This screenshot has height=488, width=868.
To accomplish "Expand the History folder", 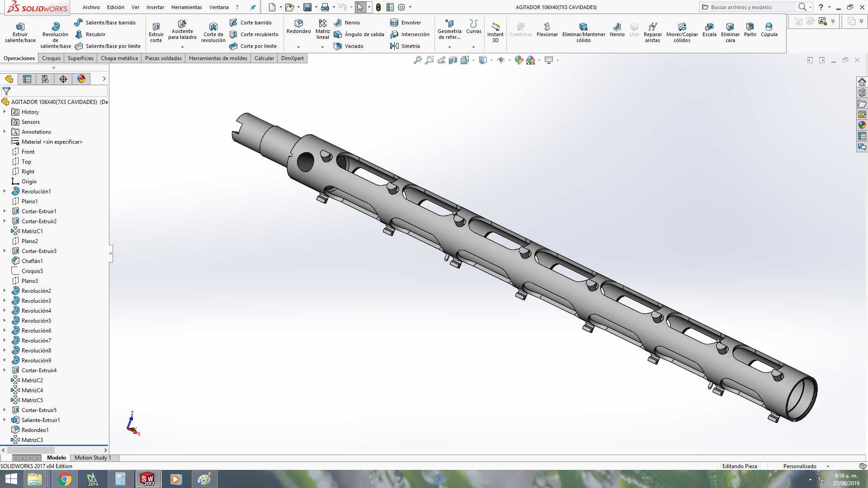I will point(5,112).
